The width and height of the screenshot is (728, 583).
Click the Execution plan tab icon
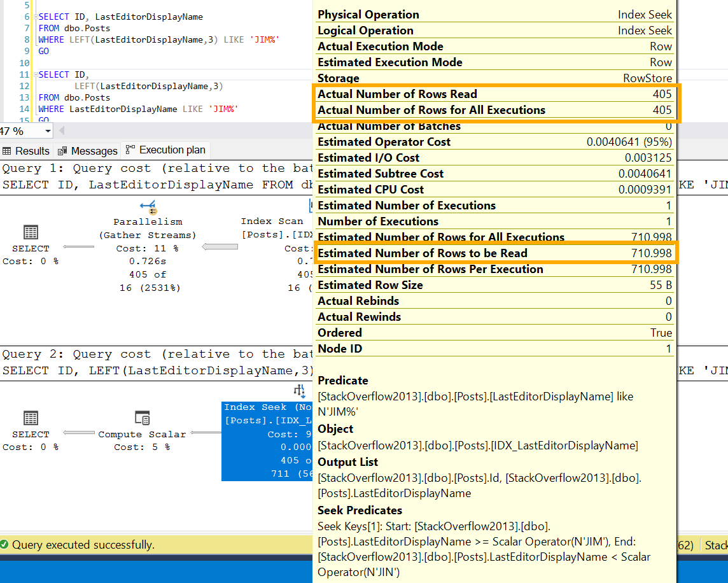(130, 150)
